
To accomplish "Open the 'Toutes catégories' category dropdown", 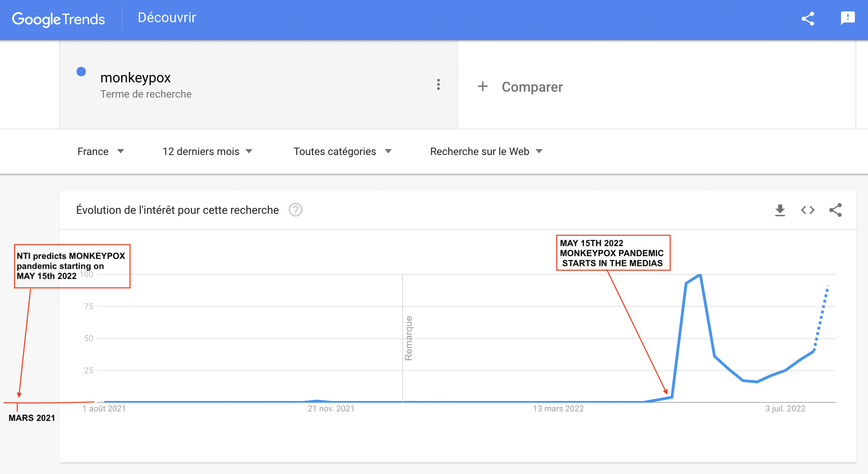I will pyautogui.click(x=342, y=151).
